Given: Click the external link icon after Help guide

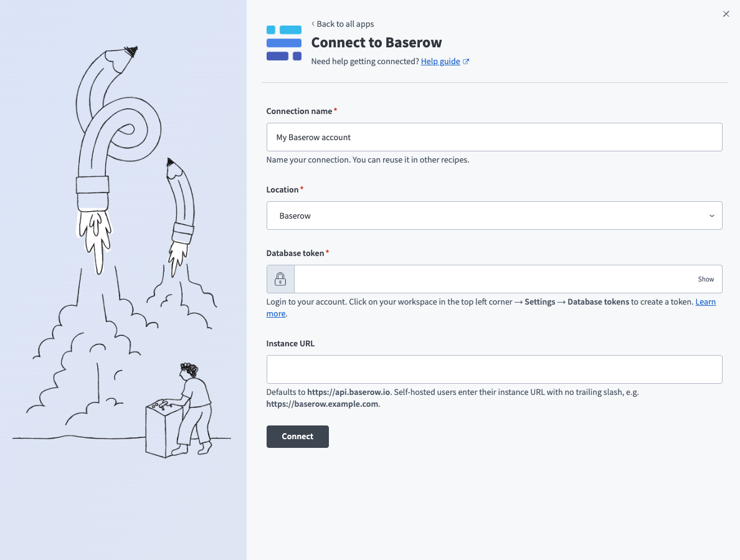Looking at the screenshot, I should (466, 61).
